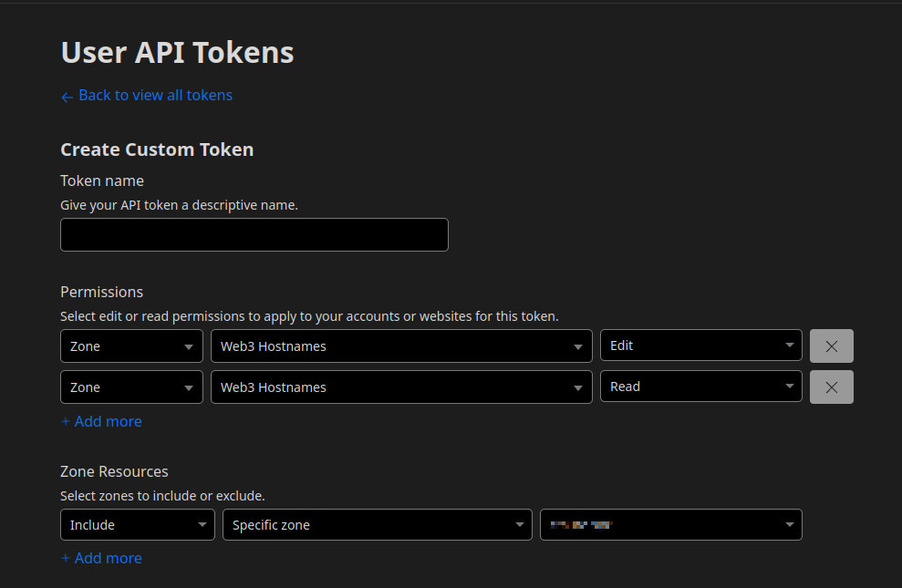The width and height of the screenshot is (902, 588).
Task: Open the "Read" permission level dropdown
Action: pos(700,387)
